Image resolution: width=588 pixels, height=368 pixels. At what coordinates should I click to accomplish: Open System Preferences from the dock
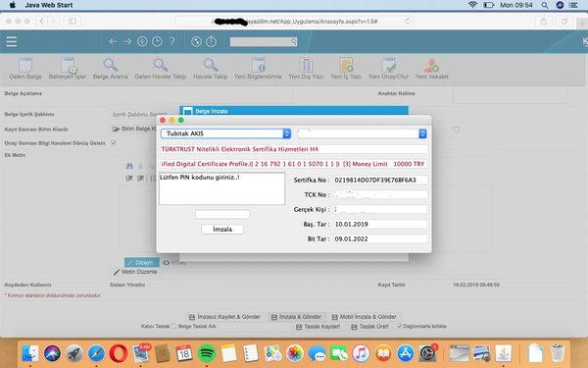tap(427, 353)
